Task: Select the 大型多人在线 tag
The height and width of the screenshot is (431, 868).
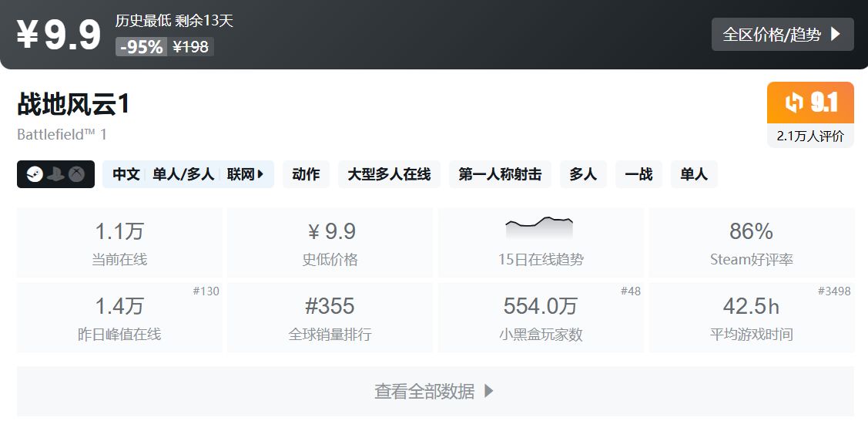Action: [x=389, y=174]
